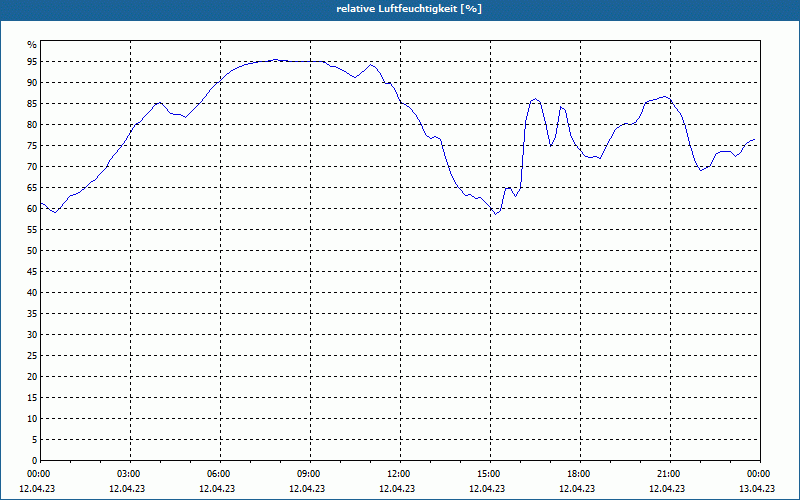
Task: Select the 06:00 time label
Action: point(218,474)
